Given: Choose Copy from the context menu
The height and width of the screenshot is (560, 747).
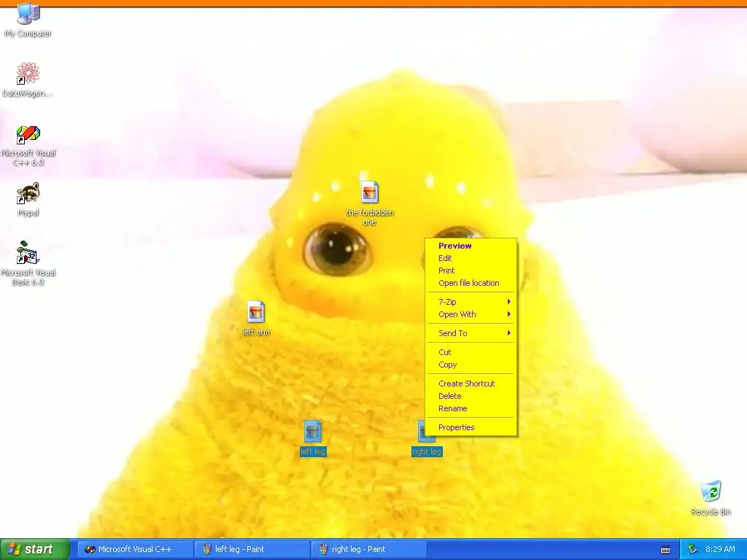Looking at the screenshot, I should tap(471, 365).
